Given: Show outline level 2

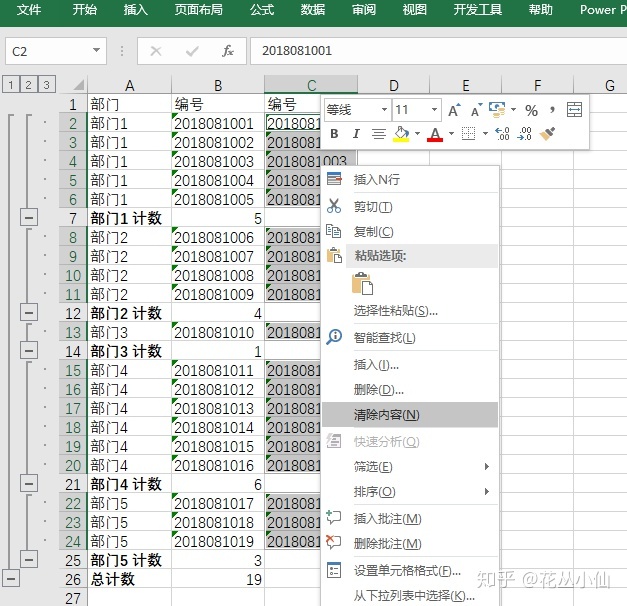Looking at the screenshot, I should 29,85.
